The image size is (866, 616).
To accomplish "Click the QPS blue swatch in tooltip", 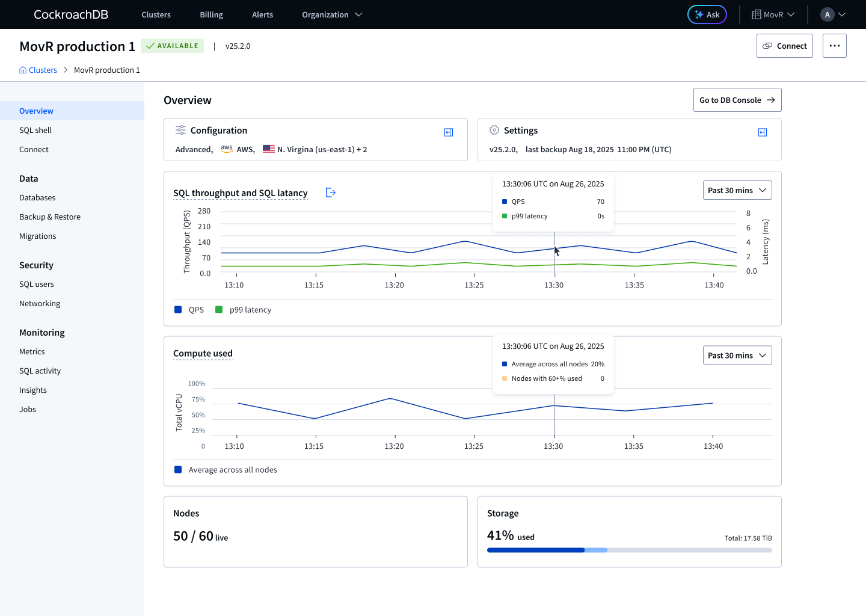I will [x=505, y=202].
